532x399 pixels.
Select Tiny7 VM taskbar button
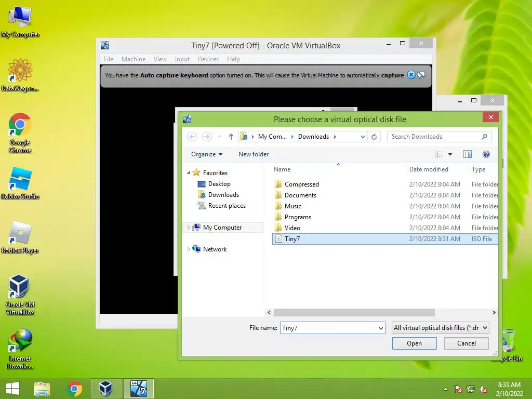tap(138, 389)
